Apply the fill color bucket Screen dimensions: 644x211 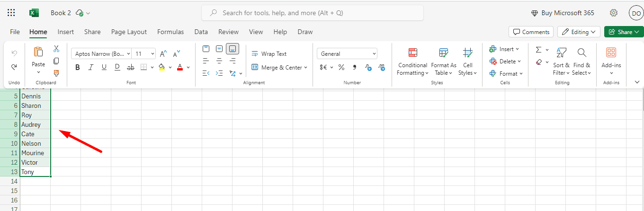pos(161,67)
